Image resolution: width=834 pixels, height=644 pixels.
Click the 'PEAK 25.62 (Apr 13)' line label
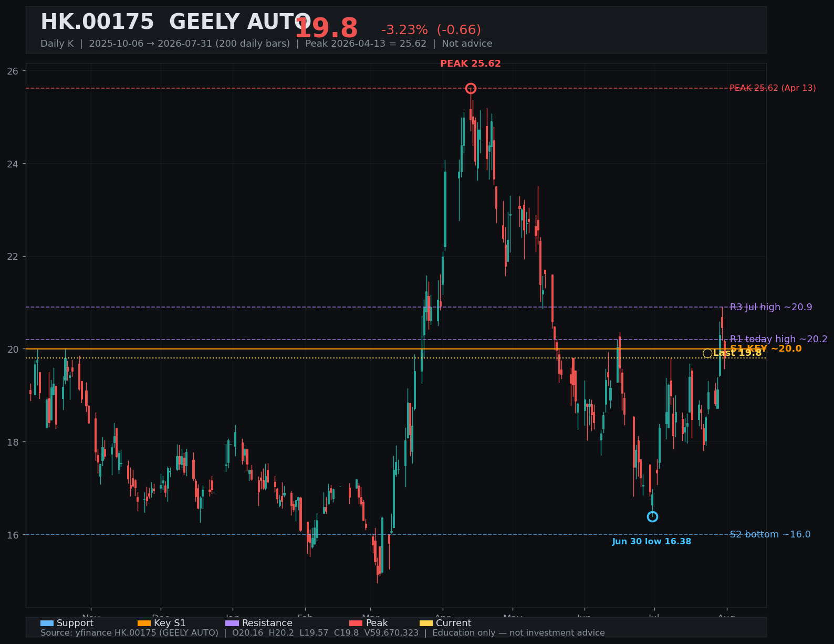pos(773,88)
